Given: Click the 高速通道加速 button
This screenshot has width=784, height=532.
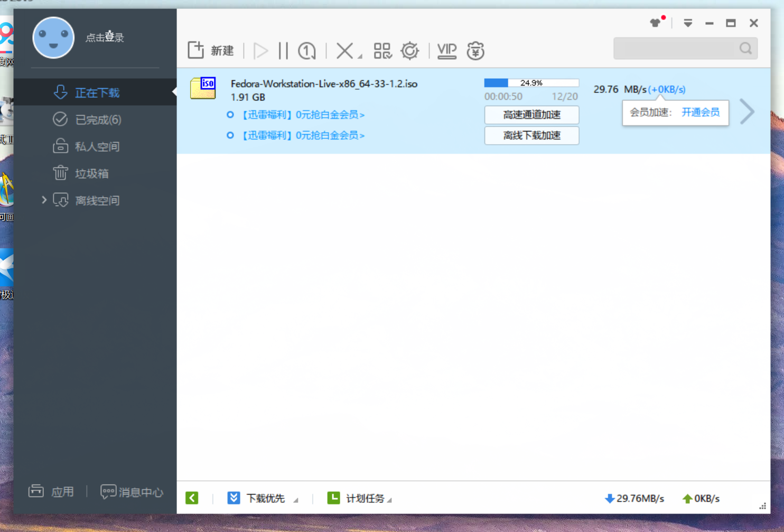Looking at the screenshot, I should (531, 115).
